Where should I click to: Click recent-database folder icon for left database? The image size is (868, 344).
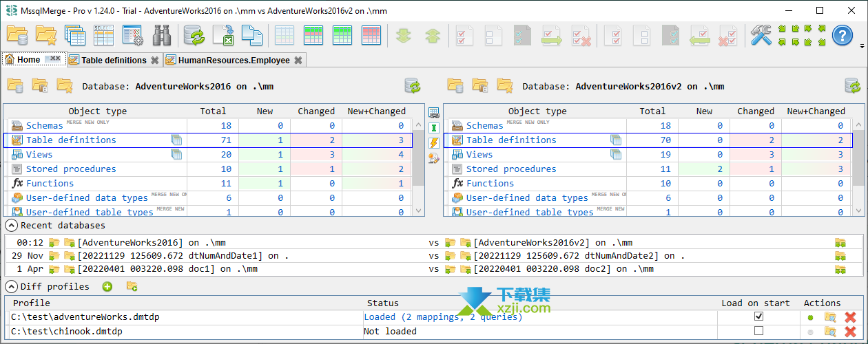pyautogui.click(x=40, y=85)
